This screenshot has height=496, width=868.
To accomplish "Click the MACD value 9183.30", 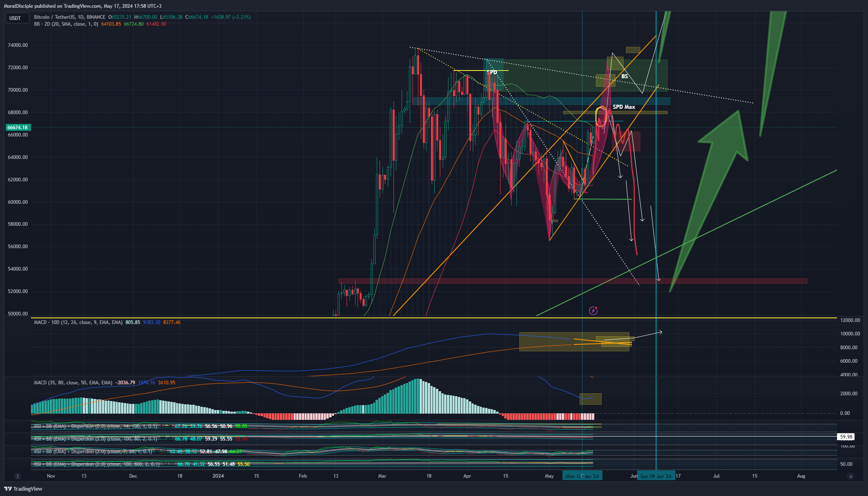I will tap(152, 322).
